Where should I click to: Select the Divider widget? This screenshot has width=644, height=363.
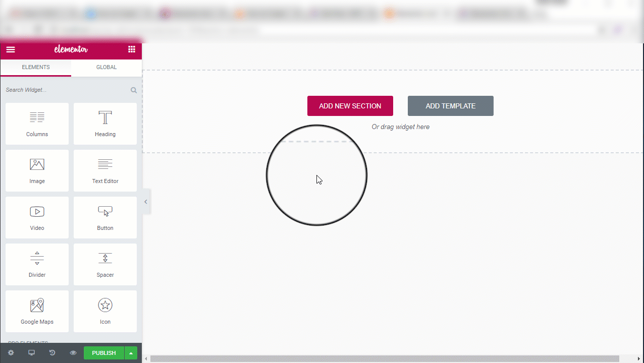[37, 264]
